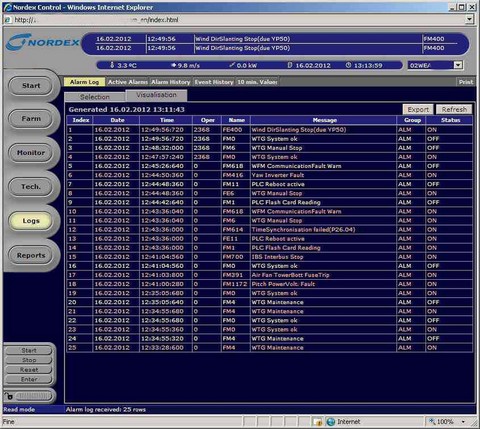This screenshot has width=480, height=429.
Task: Click the power output icon
Action: pyautogui.click(x=232, y=65)
